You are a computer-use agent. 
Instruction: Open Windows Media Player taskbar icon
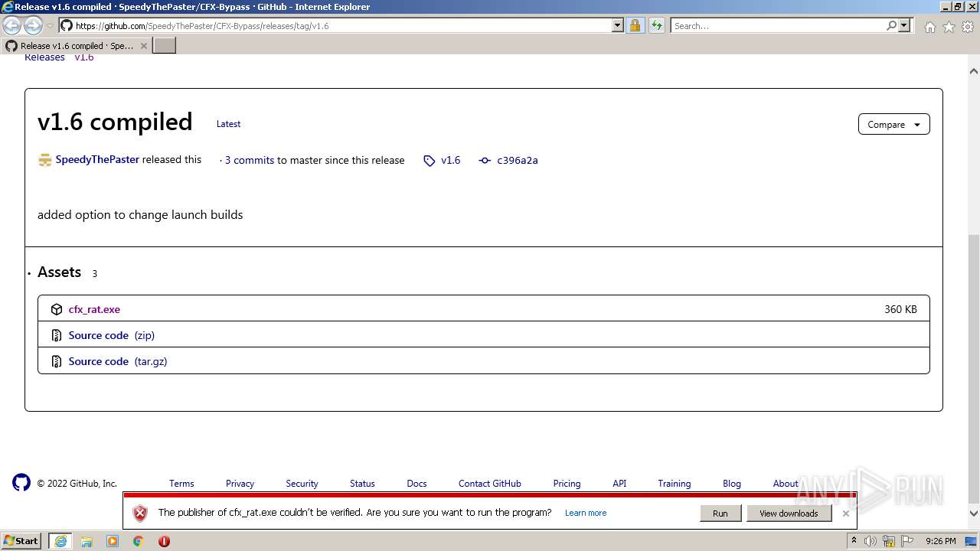pyautogui.click(x=113, y=541)
